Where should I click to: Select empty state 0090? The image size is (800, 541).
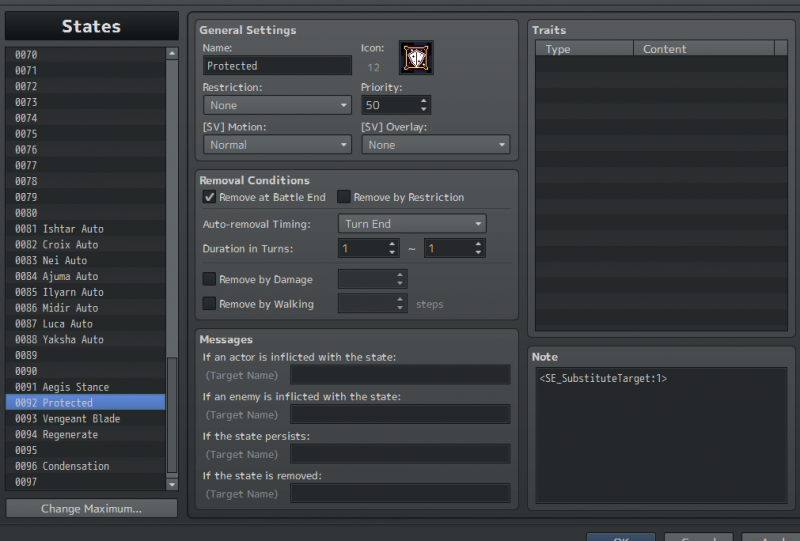[x=85, y=371]
